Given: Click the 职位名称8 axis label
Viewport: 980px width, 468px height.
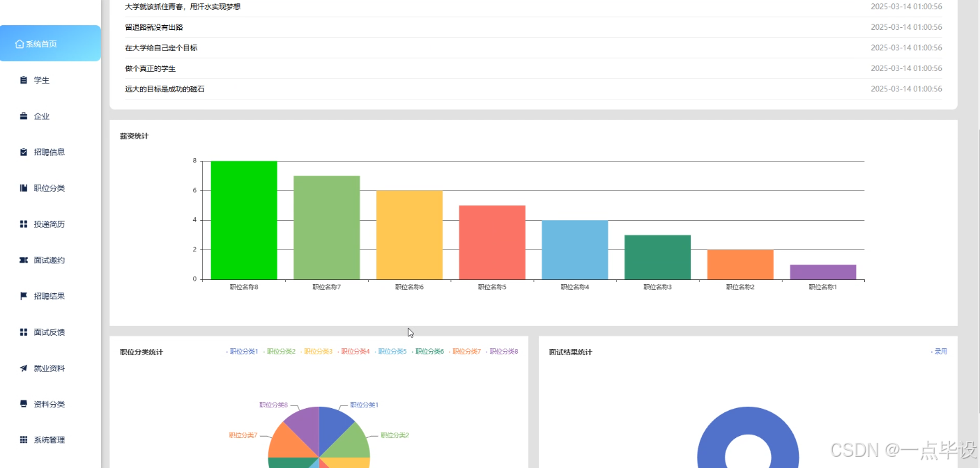Looking at the screenshot, I should point(244,287).
